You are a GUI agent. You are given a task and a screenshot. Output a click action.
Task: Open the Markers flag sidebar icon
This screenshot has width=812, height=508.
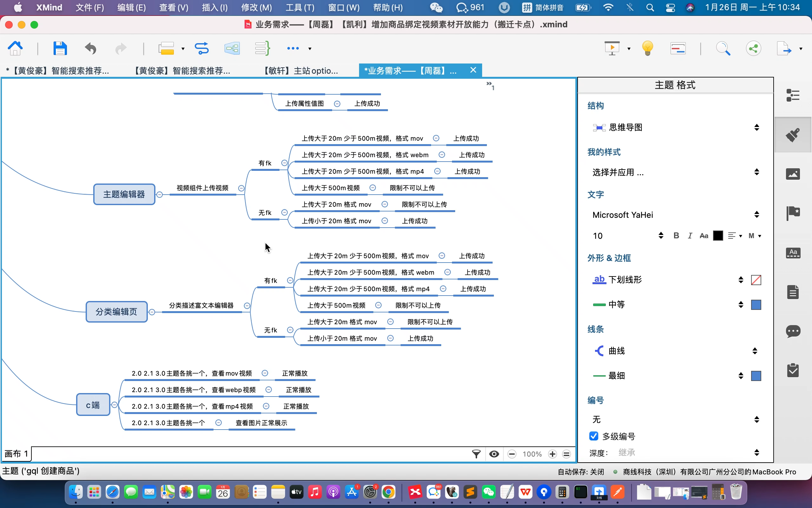[793, 213]
